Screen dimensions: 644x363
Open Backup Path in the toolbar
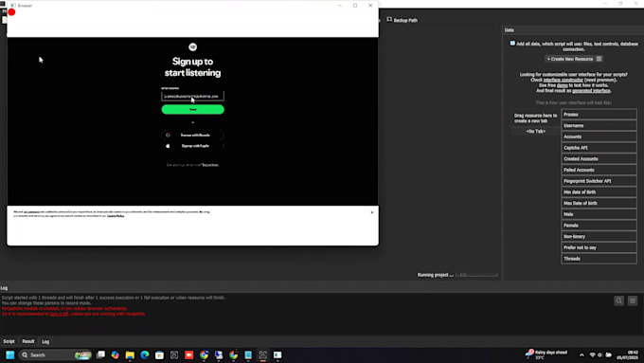(402, 20)
